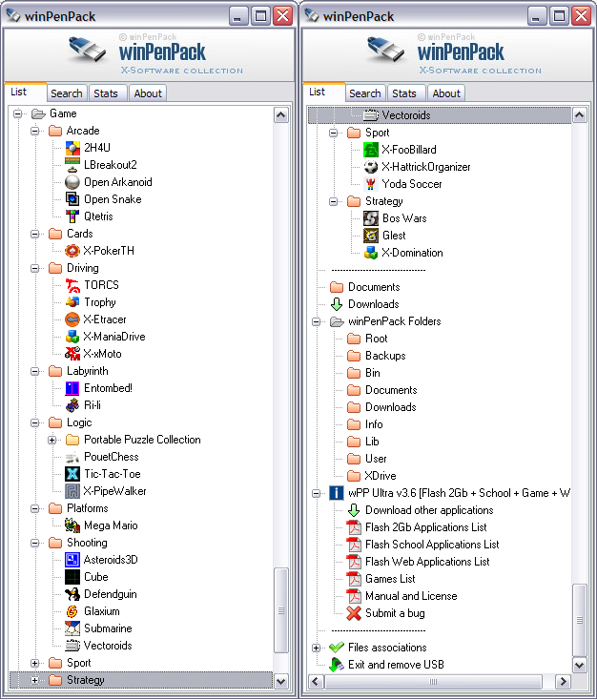This screenshot has width=597, height=700.
Task: Collapse the wPP Ultra v3.6 node
Action: tap(316, 493)
